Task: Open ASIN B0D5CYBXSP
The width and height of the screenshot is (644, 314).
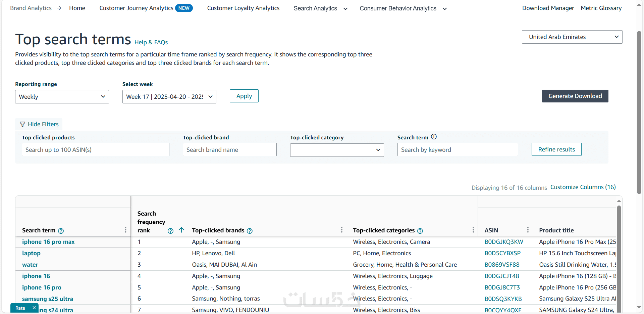Action: pos(502,253)
